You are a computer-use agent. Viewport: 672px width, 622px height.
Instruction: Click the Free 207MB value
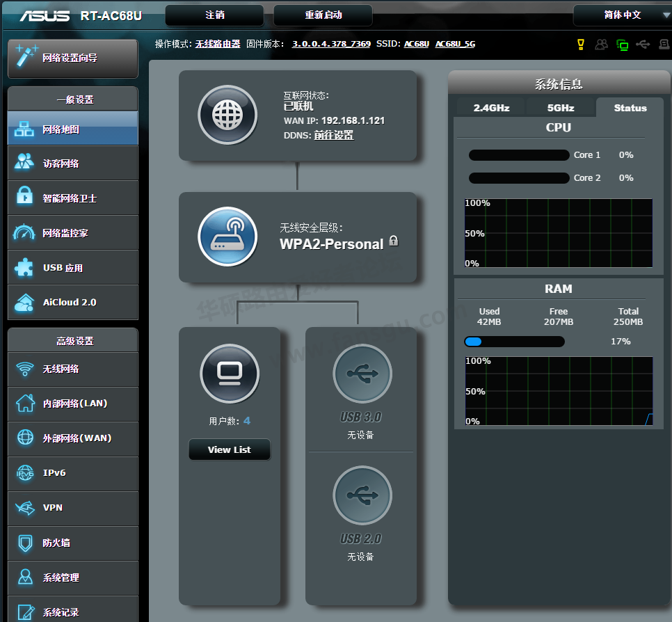coord(559,321)
